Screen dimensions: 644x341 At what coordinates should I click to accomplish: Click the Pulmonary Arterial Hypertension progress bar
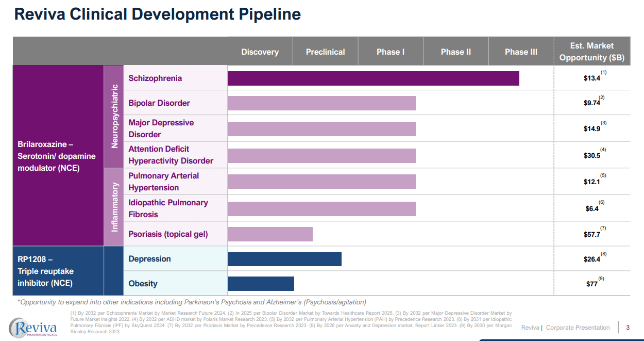[321, 182]
